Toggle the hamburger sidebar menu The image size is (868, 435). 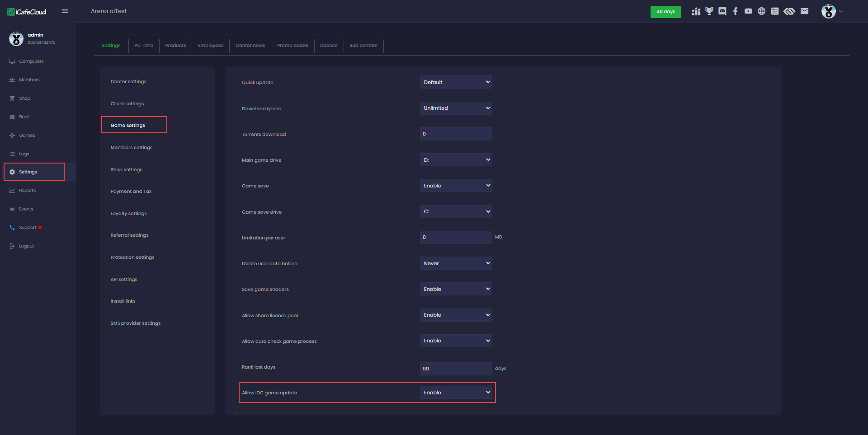point(65,11)
